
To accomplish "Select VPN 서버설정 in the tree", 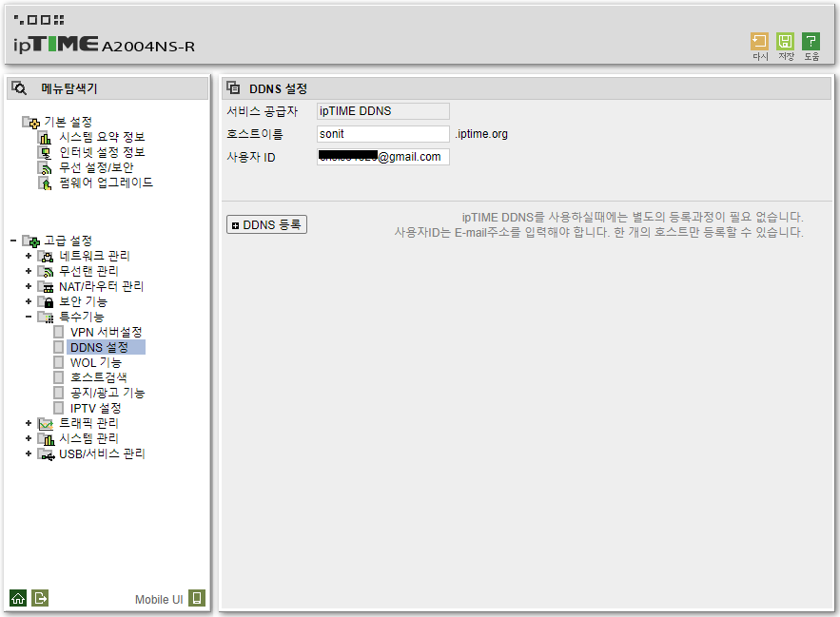I will click(x=107, y=332).
